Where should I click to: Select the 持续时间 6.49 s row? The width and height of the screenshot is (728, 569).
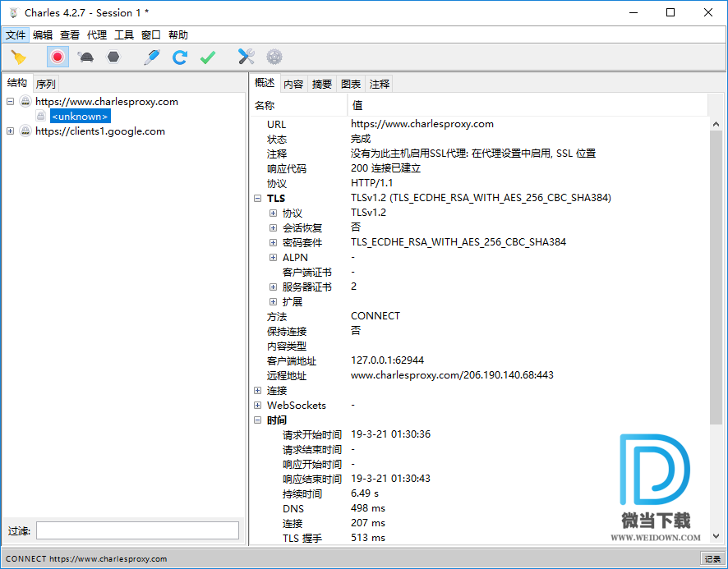pyautogui.click(x=480, y=493)
